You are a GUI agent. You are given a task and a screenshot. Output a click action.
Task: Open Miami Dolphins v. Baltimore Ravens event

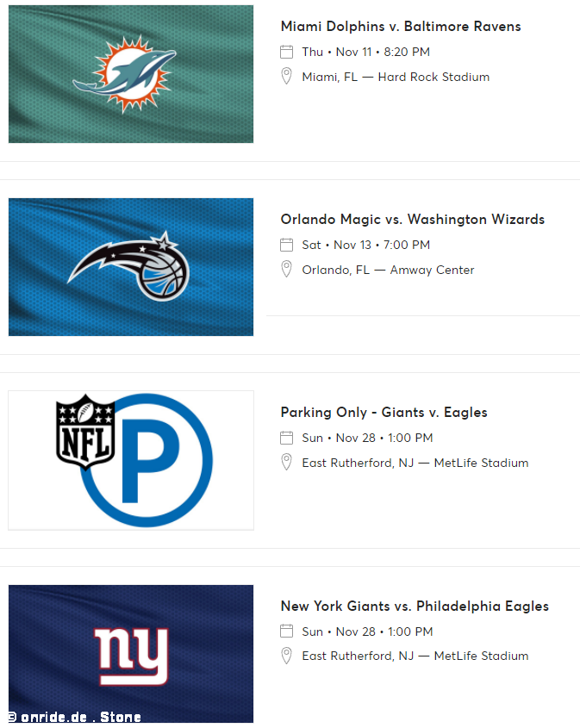click(x=401, y=27)
